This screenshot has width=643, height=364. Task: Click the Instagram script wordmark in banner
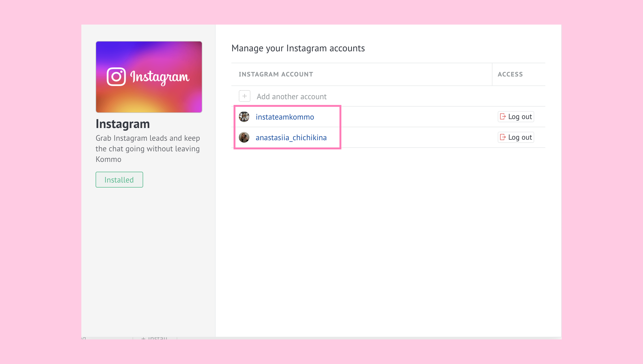[x=160, y=77]
